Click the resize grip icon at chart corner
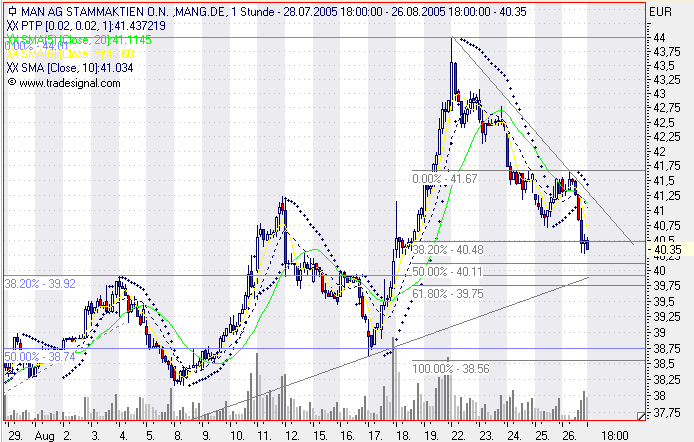Screen dimensions: 694x442 pyautogui.click(x=641, y=415)
